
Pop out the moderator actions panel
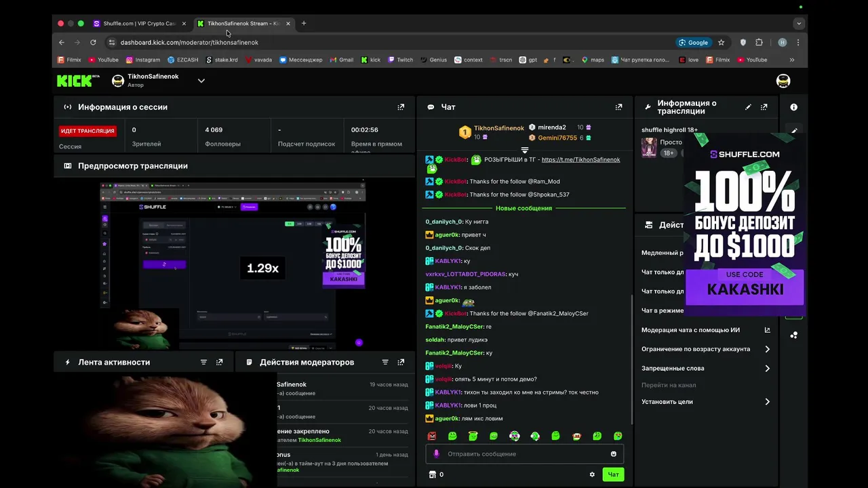click(401, 362)
